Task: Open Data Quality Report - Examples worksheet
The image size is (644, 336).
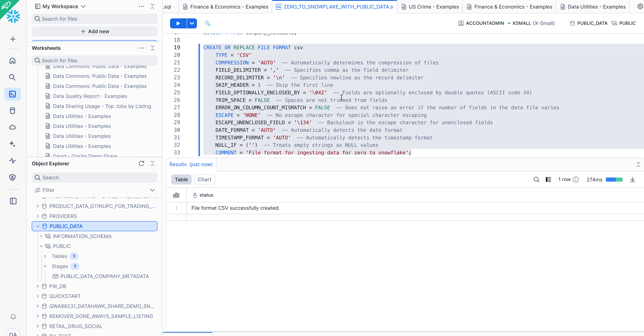Action: pyautogui.click(x=90, y=96)
